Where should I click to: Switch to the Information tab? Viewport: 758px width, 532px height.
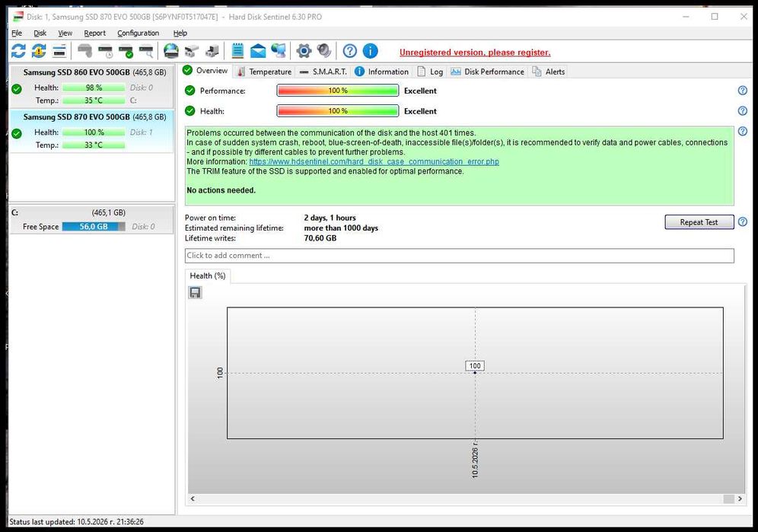(381, 72)
